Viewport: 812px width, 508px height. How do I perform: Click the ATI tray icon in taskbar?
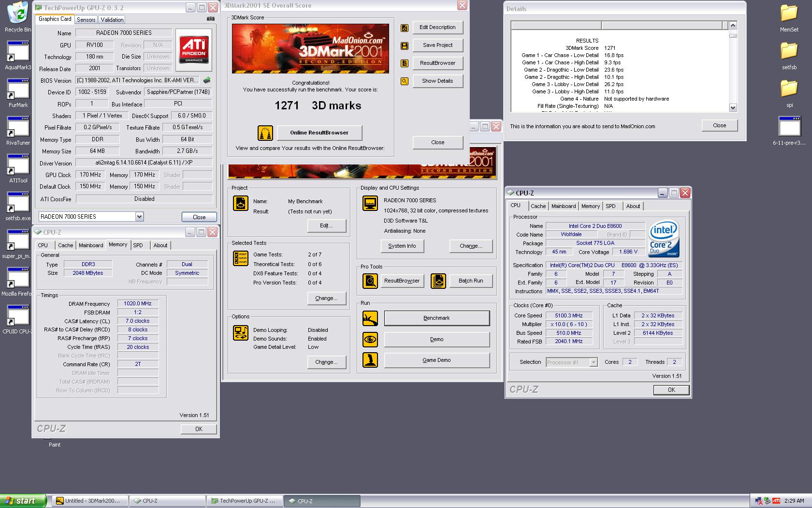[776, 501]
